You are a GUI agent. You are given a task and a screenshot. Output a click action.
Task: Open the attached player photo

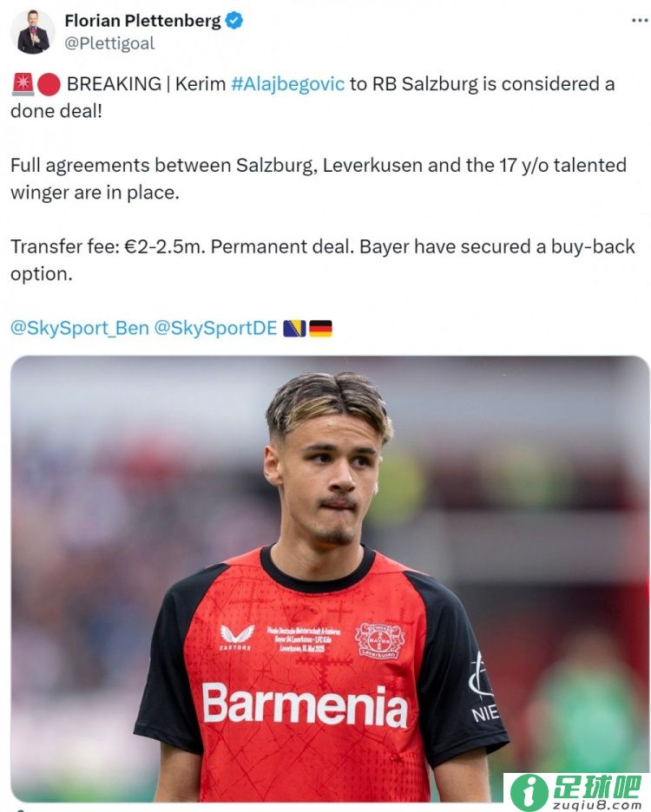[330, 579]
